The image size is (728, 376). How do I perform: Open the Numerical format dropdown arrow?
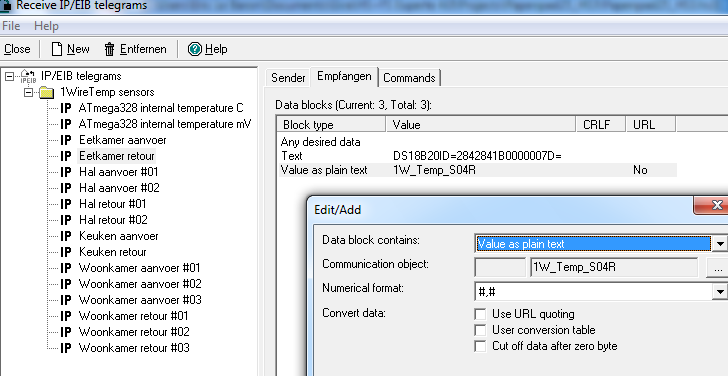coord(720,292)
